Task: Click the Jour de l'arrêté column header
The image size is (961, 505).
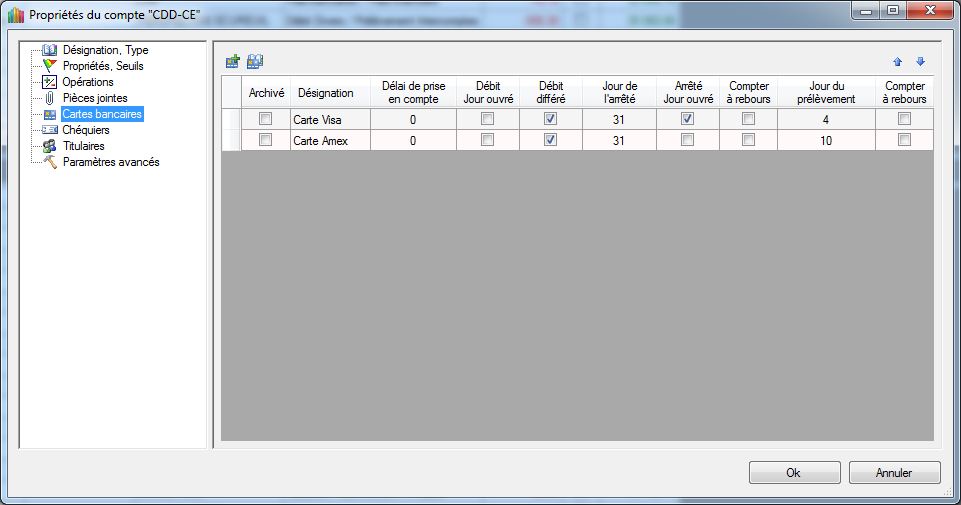Action: 619,93
